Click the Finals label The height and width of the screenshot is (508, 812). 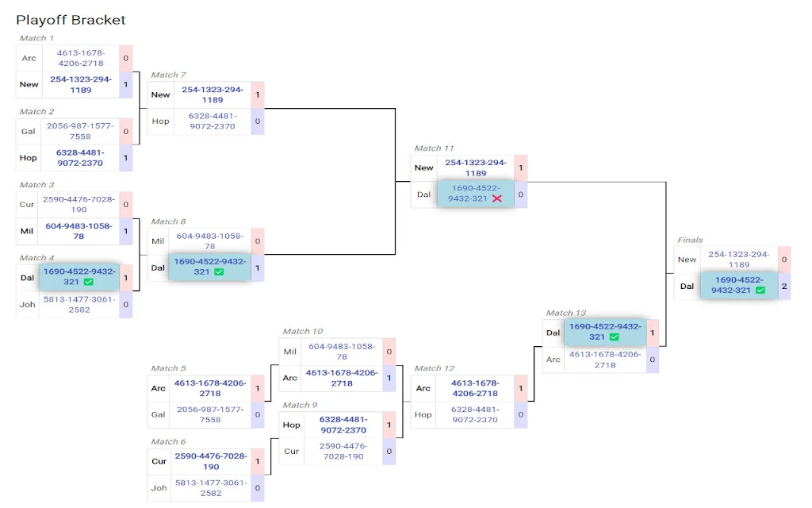click(691, 240)
